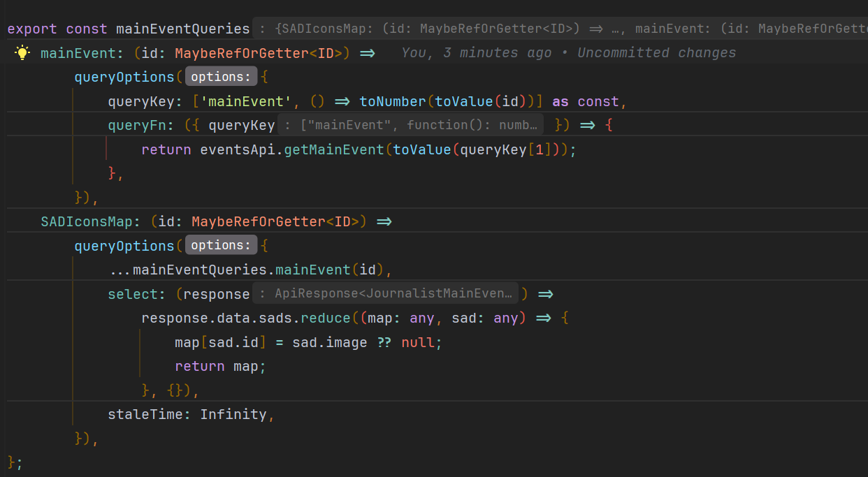Click the 'staleTime' property name
The width and height of the screenshot is (868, 477).
145,414
